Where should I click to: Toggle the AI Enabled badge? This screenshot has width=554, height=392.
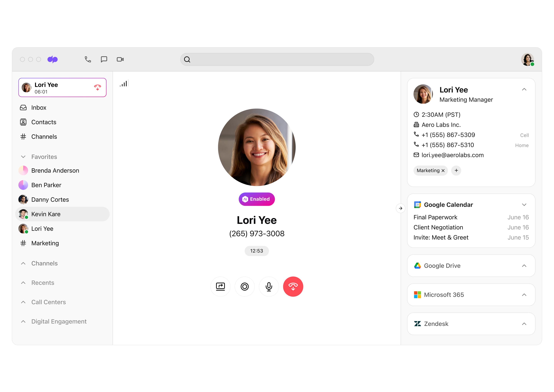[256, 199]
